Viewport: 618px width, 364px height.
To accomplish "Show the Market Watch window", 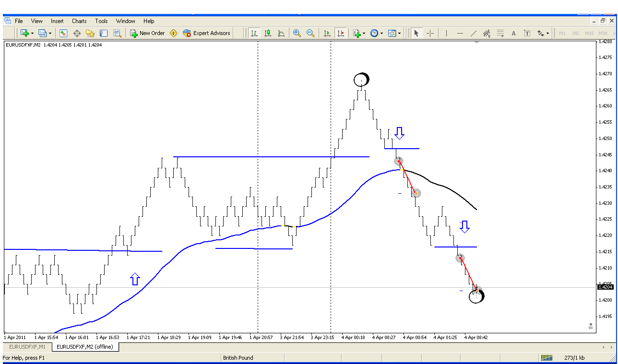I will (63, 33).
